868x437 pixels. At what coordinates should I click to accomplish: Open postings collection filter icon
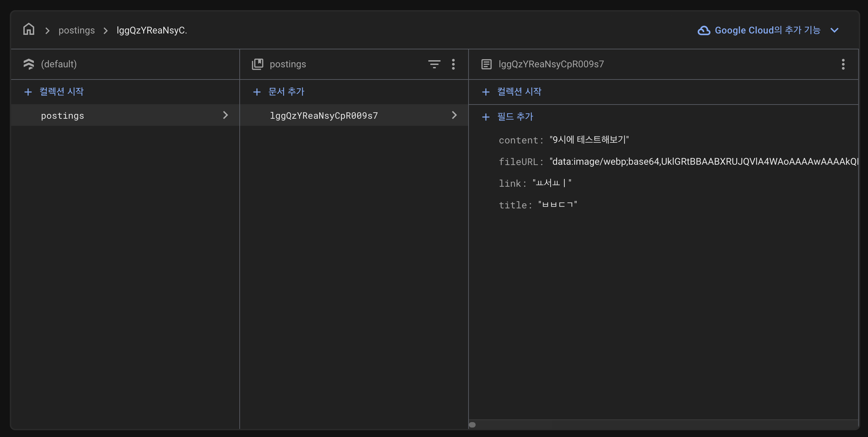click(x=434, y=64)
